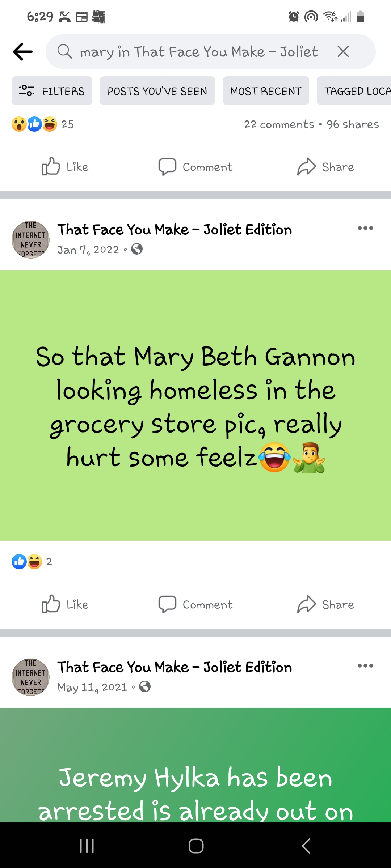Toggle the POSTS YOU'VE SEEN filter

157,91
